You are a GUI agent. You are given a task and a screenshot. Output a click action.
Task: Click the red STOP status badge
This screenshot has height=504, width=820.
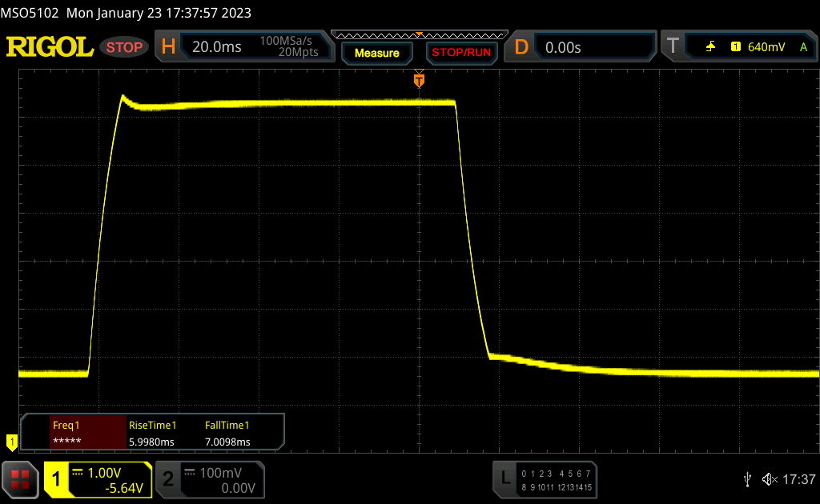coord(124,47)
